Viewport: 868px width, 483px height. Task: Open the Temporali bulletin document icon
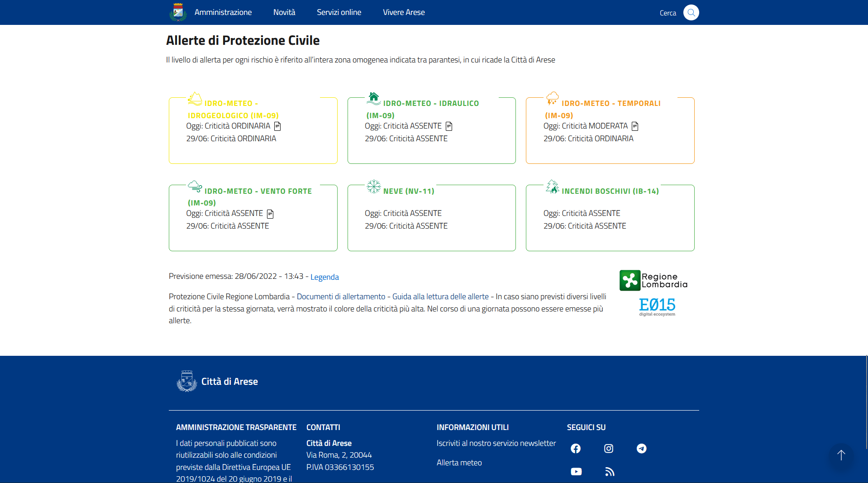[x=635, y=126]
